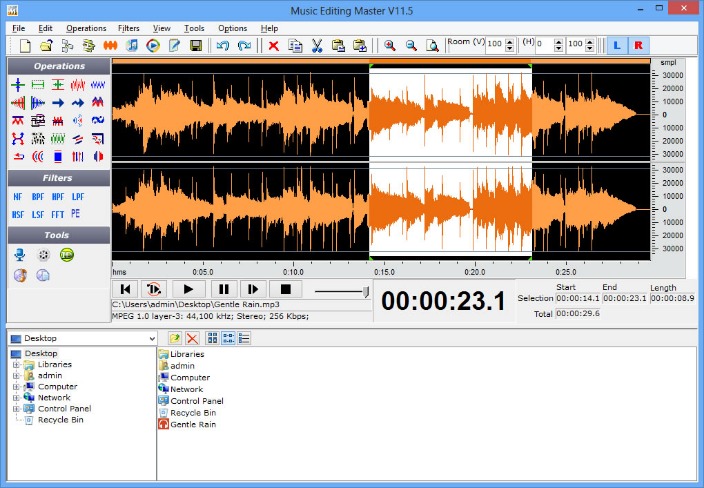Click the Save floppy disk icon
The width and height of the screenshot is (704, 488).
[x=196, y=46]
